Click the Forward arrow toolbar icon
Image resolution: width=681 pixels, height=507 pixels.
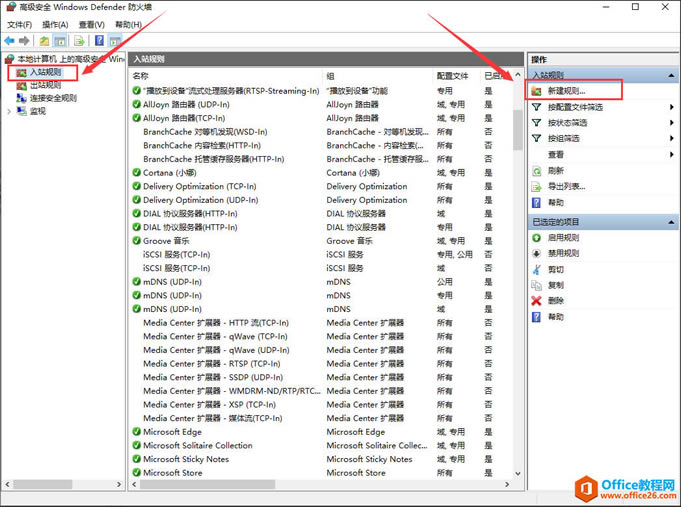[x=24, y=41]
